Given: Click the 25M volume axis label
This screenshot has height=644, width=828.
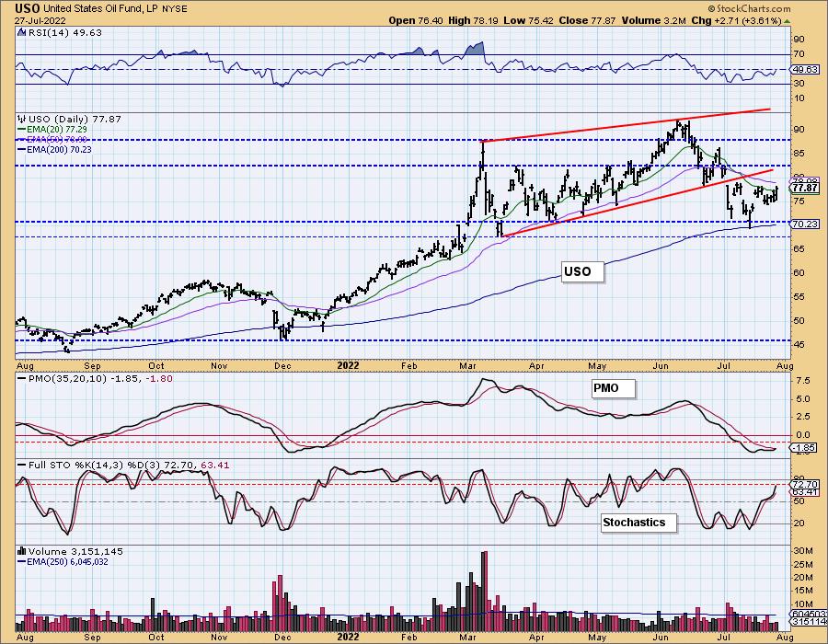Looking at the screenshot, I should [803, 564].
